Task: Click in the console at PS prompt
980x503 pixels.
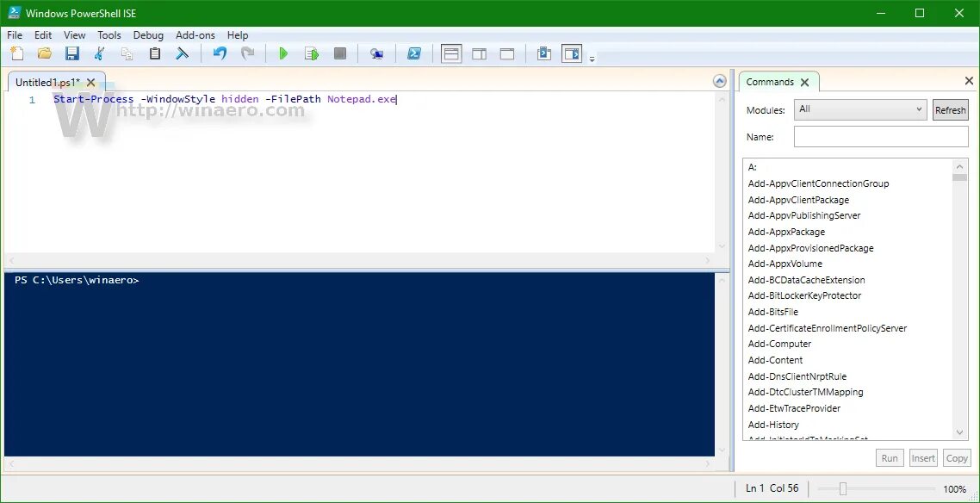Action: [x=77, y=281]
